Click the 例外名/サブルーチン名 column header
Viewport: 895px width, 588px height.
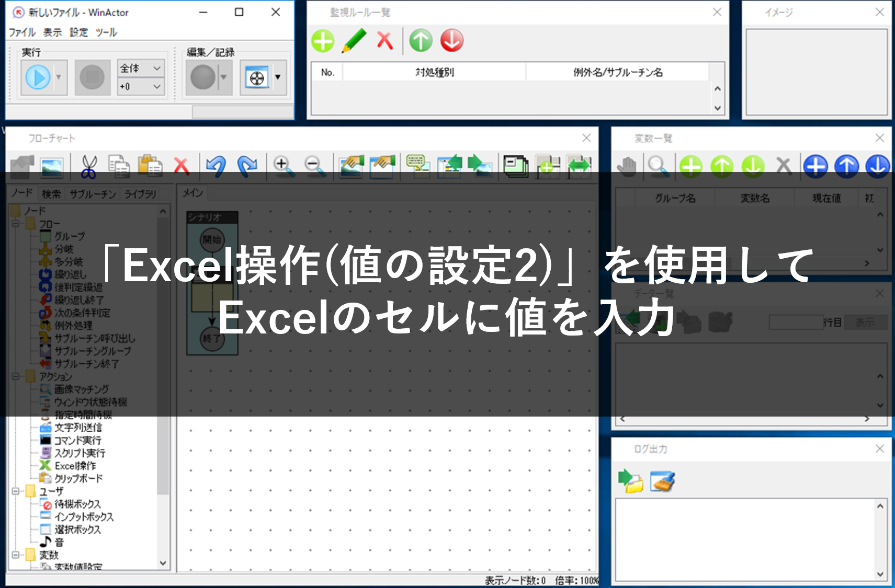click(618, 72)
